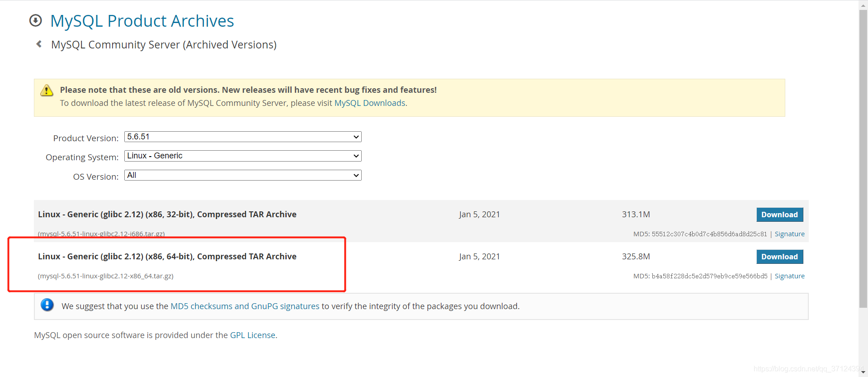Open the Product Version dropdown

tap(243, 137)
